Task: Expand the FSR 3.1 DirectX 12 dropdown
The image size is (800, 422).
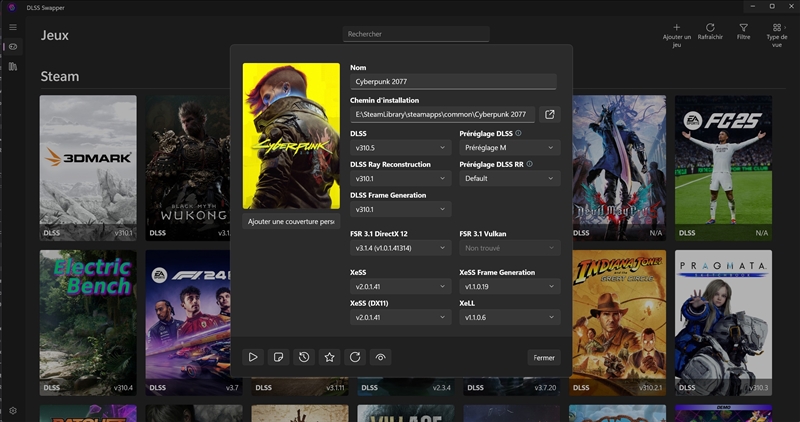Action: pyautogui.click(x=400, y=248)
